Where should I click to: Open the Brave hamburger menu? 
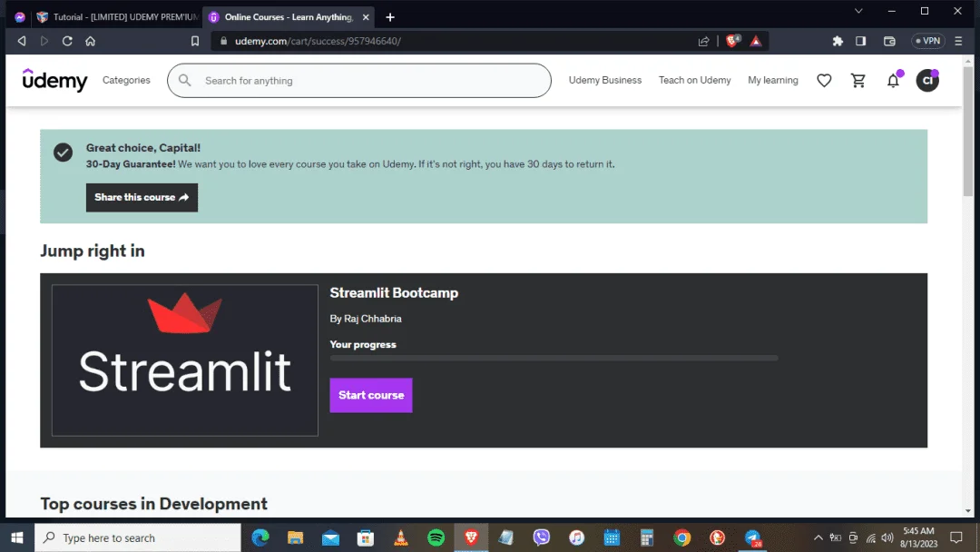coord(958,41)
